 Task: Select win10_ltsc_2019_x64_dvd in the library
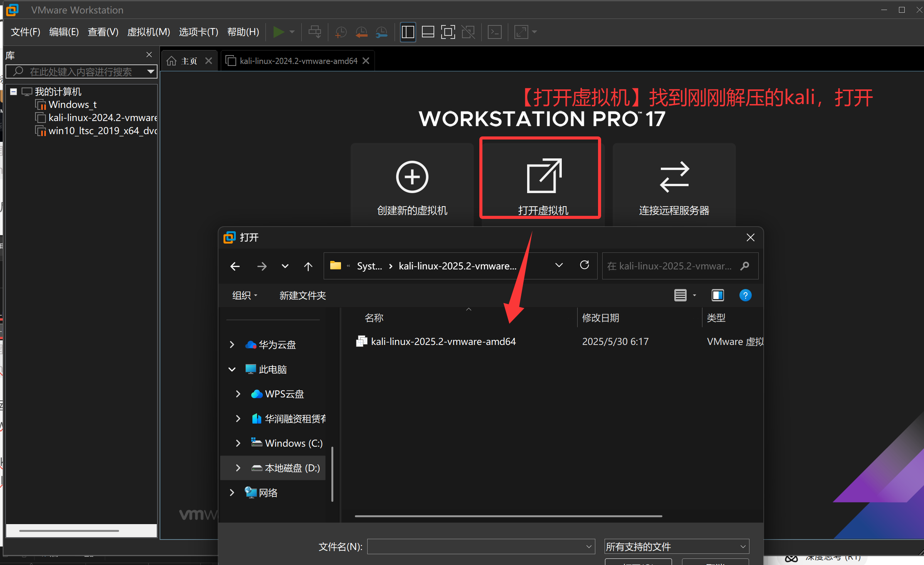coord(96,131)
